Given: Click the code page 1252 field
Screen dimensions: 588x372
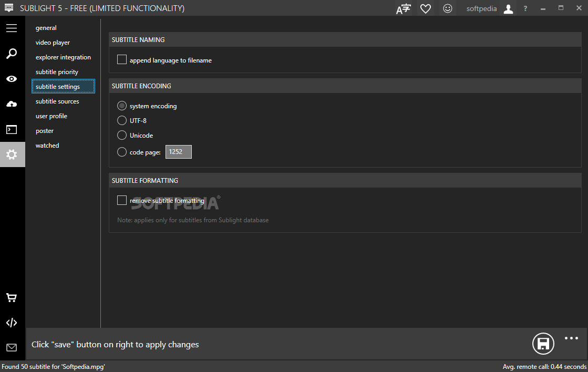Looking at the screenshot, I should 179,152.
